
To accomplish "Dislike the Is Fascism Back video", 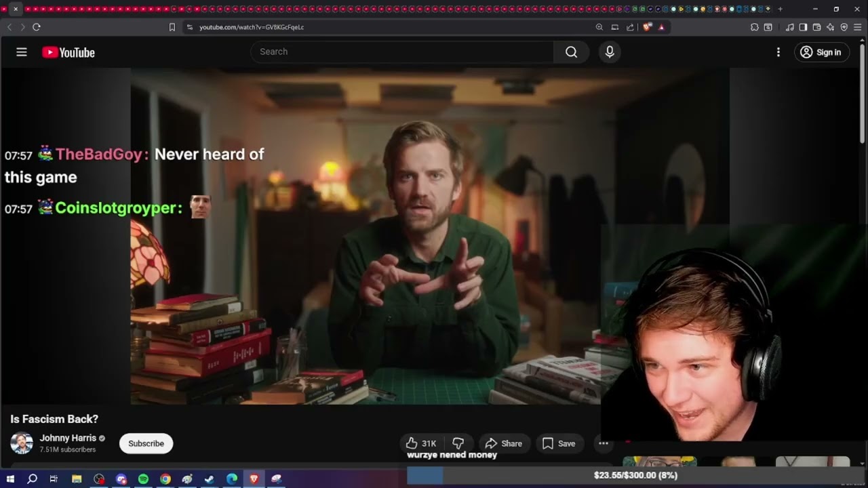I will tap(458, 443).
